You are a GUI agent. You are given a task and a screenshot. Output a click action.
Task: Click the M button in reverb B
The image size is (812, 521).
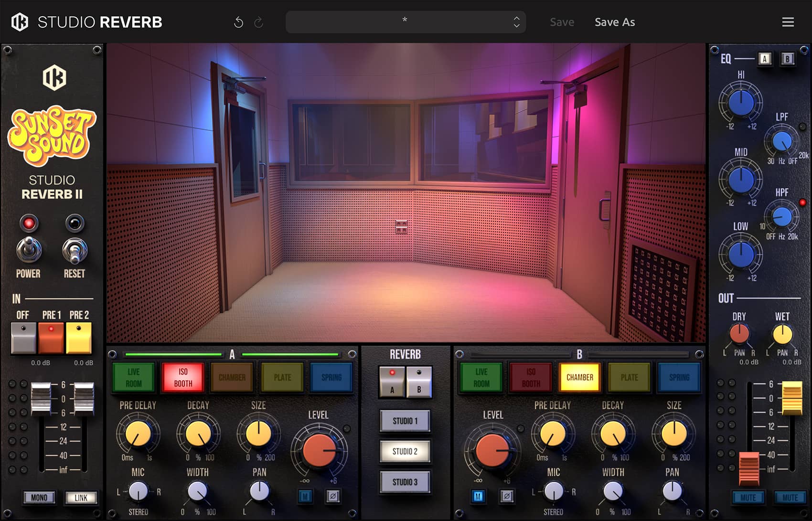(478, 497)
